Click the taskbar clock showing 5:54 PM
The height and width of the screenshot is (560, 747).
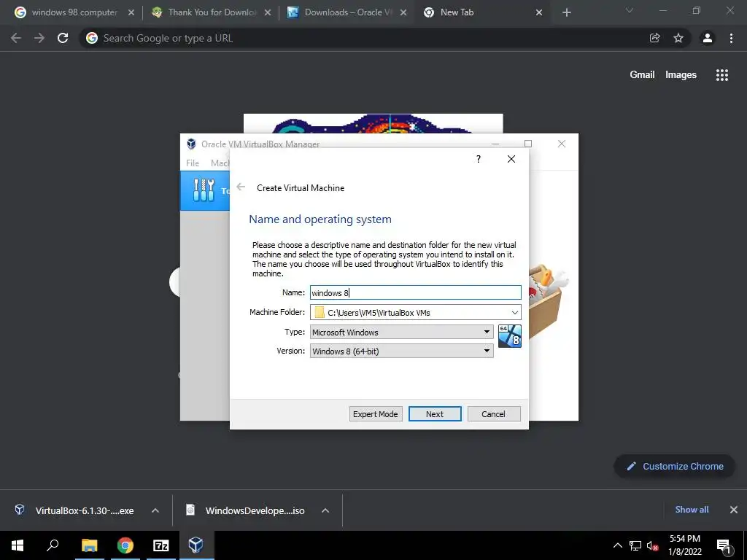[x=685, y=545]
